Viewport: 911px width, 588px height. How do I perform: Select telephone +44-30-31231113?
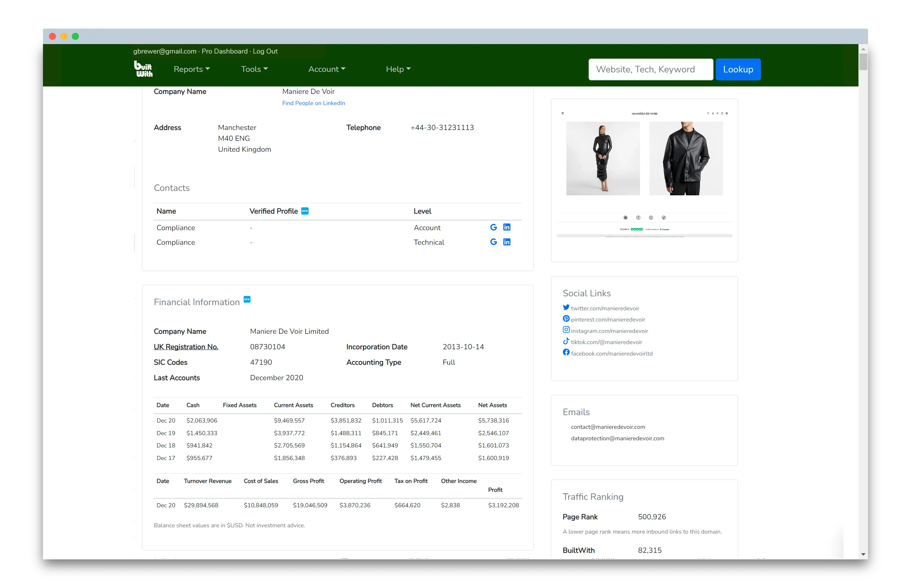(442, 127)
